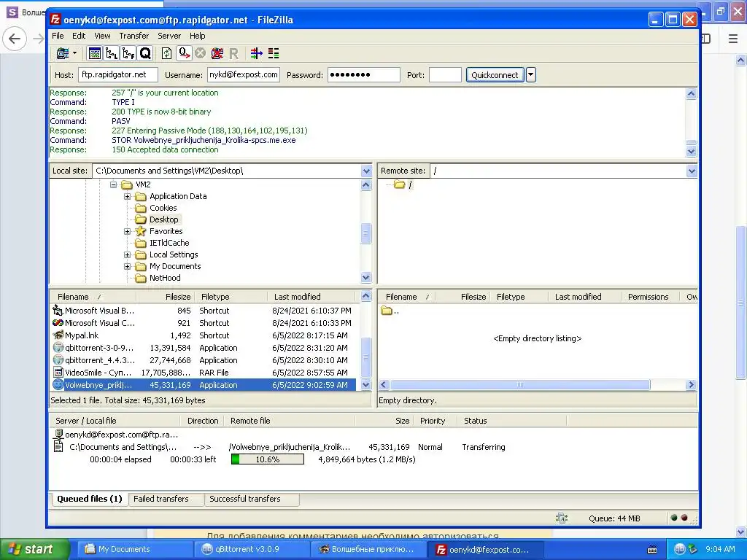Image resolution: width=747 pixels, height=560 pixels.
Task: Open the Help menu
Action: click(x=197, y=36)
